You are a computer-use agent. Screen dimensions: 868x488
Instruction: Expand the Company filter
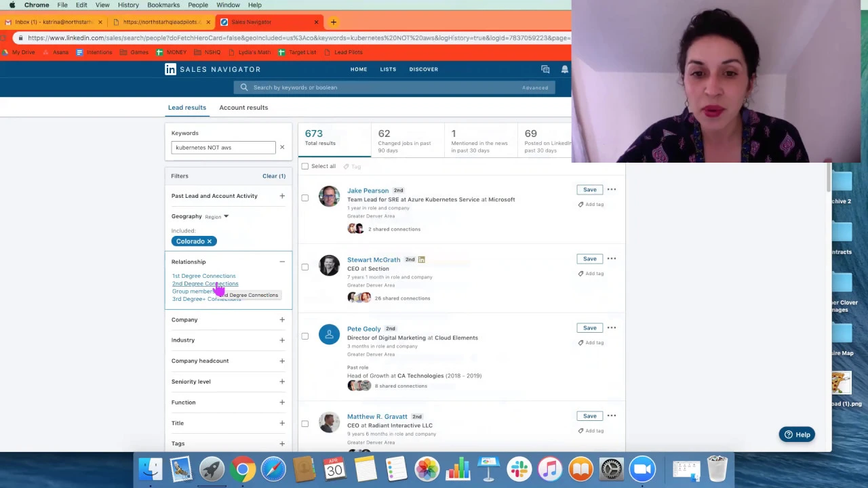(x=282, y=319)
